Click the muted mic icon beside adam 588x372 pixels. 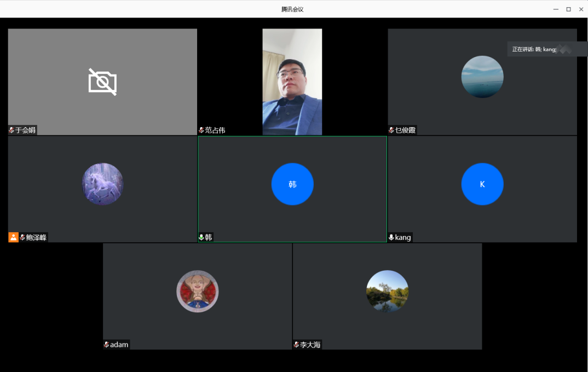[x=107, y=345]
